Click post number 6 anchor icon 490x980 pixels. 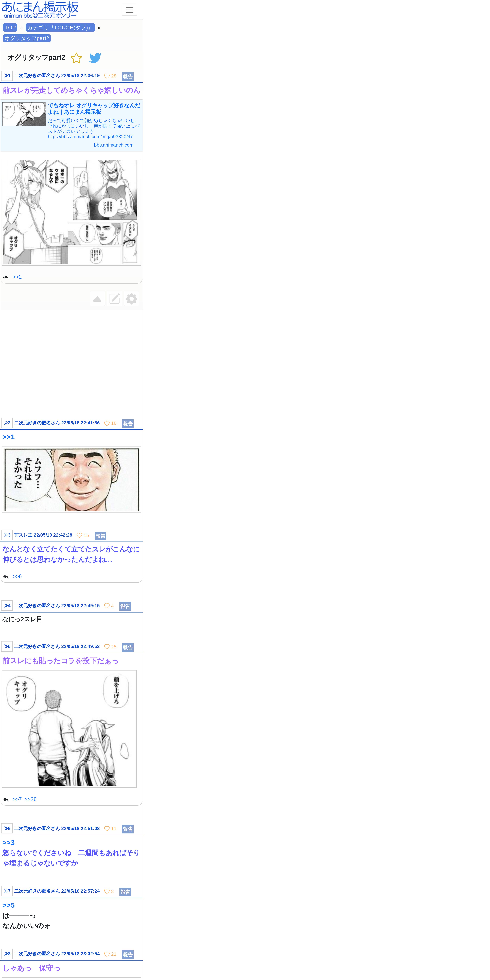[x=7, y=829]
